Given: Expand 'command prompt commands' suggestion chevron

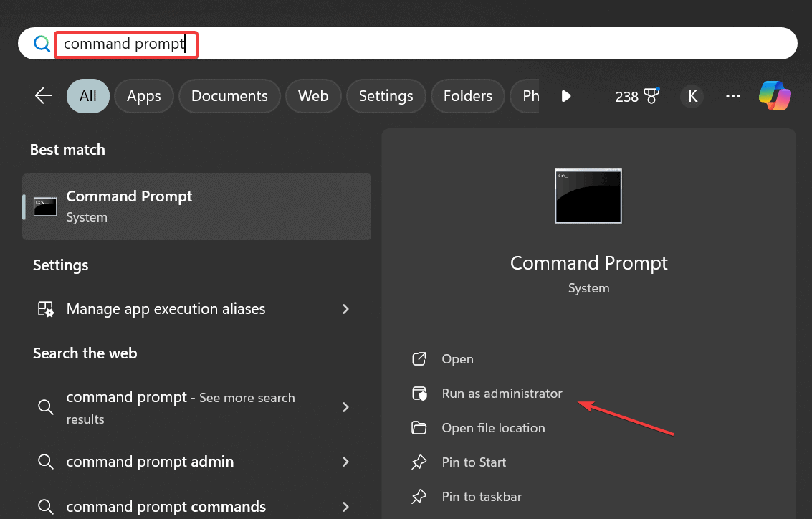Looking at the screenshot, I should [345, 507].
